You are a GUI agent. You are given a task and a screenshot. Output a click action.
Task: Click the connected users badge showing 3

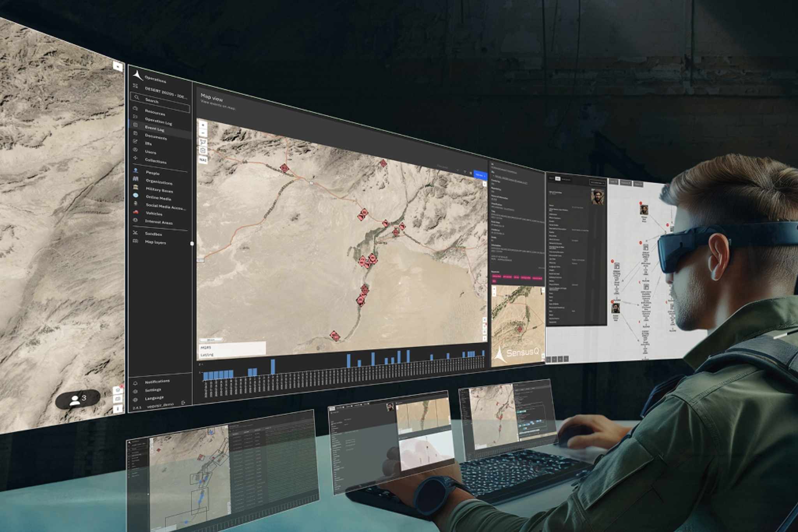78,399
